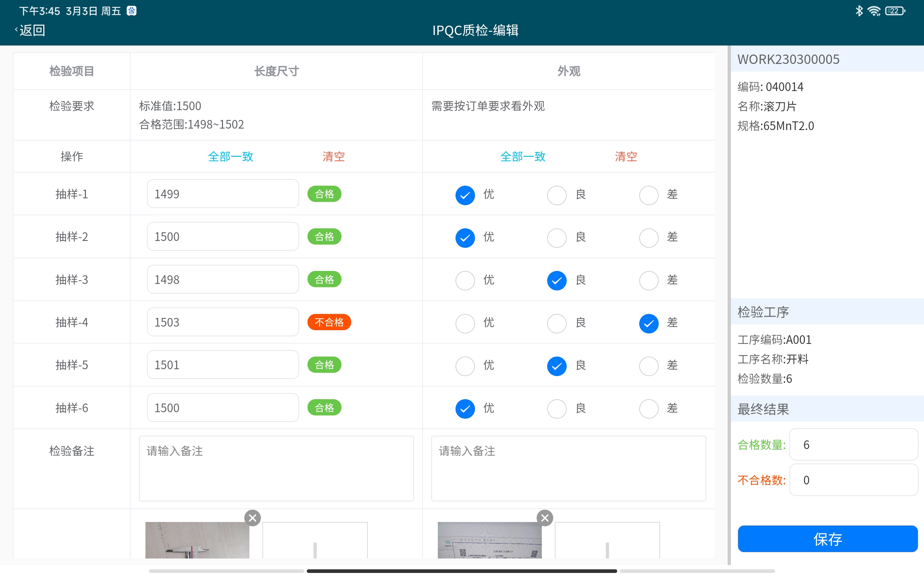Viewport: 924px width, 578px height.
Task: Tap the 工序名称:开料 text
Action: [773, 359]
